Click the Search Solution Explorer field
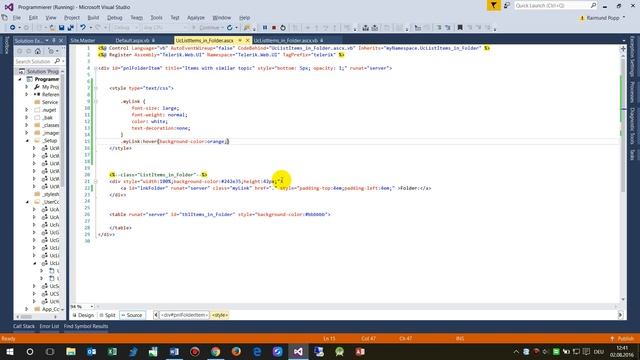640x360 pixels. 34,61
